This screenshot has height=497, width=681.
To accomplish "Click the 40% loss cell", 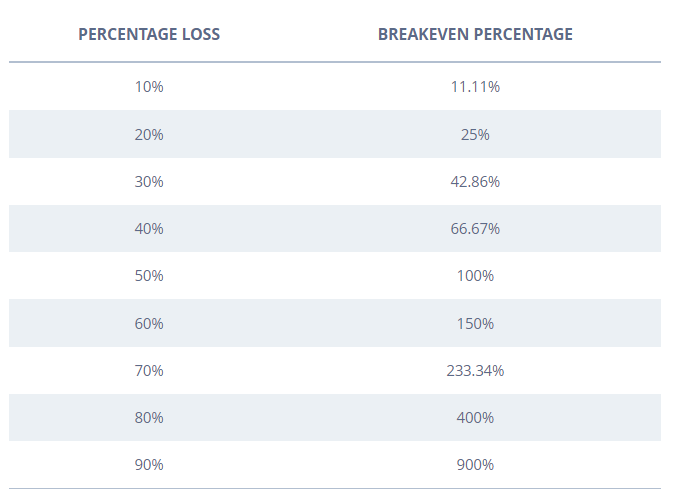I will click(149, 229).
